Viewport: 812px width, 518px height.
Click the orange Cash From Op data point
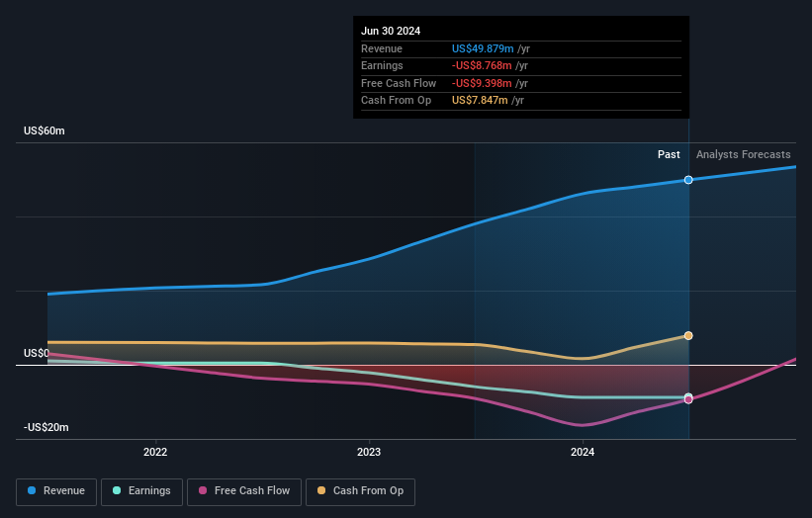pyautogui.click(x=688, y=336)
